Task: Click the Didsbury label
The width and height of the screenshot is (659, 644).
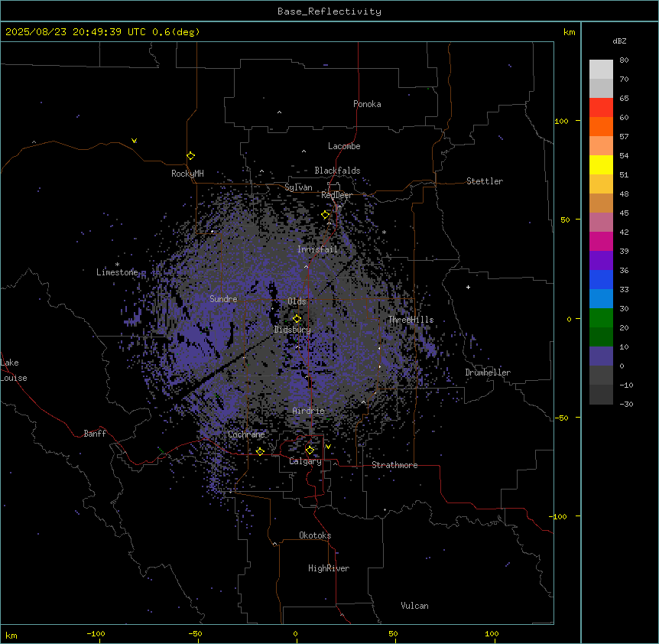Action: coord(293,330)
